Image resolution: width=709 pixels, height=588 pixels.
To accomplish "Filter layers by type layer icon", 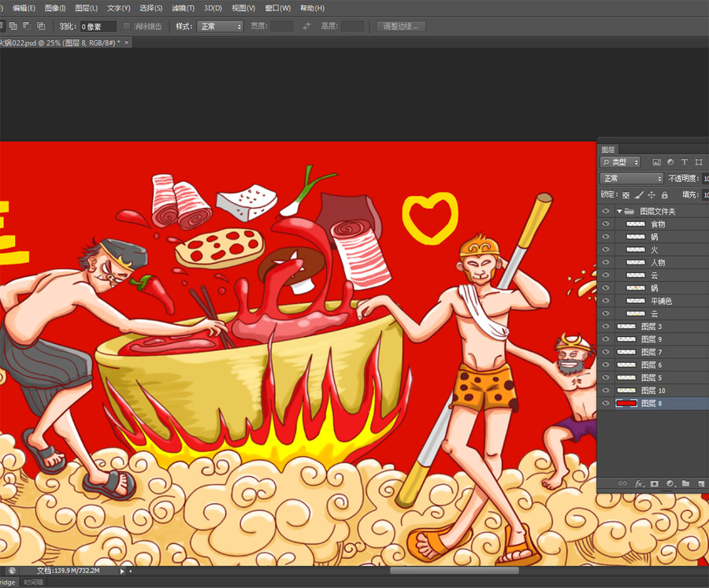I will [685, 162].
